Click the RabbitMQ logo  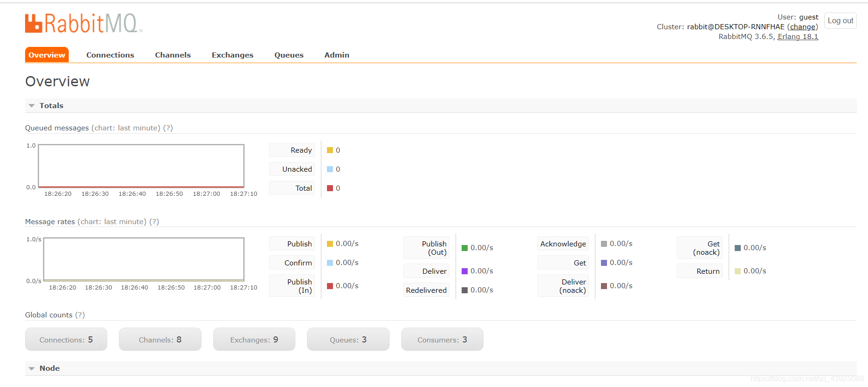click(84, 23)
